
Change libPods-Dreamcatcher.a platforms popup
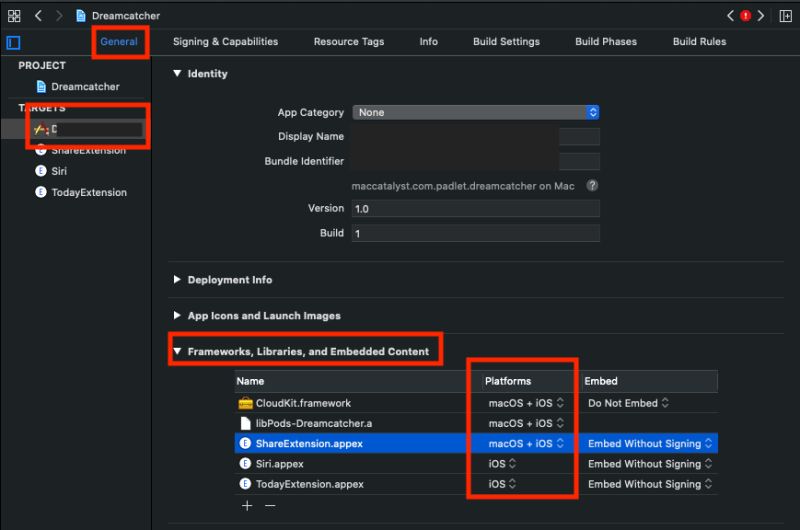click(x=526, y=423)
